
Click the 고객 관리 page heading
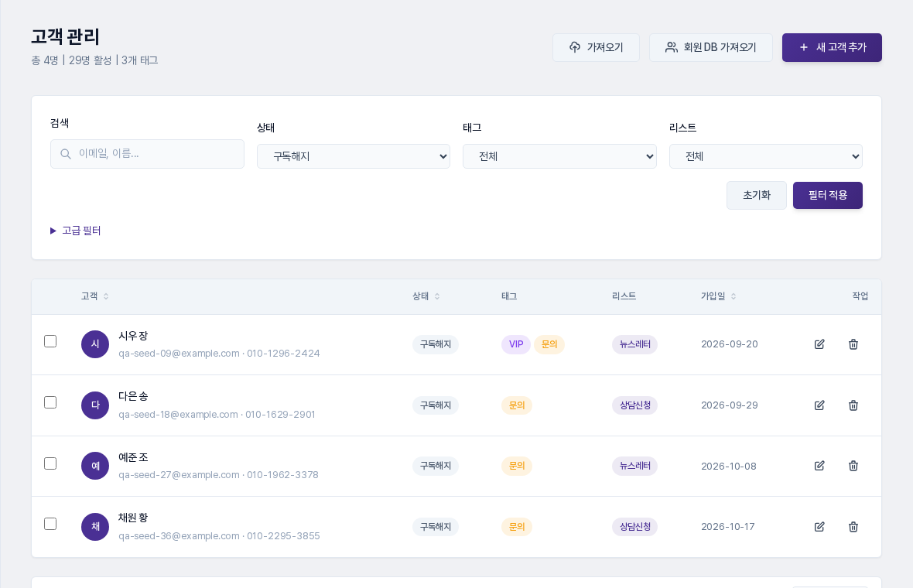[65, 36]
